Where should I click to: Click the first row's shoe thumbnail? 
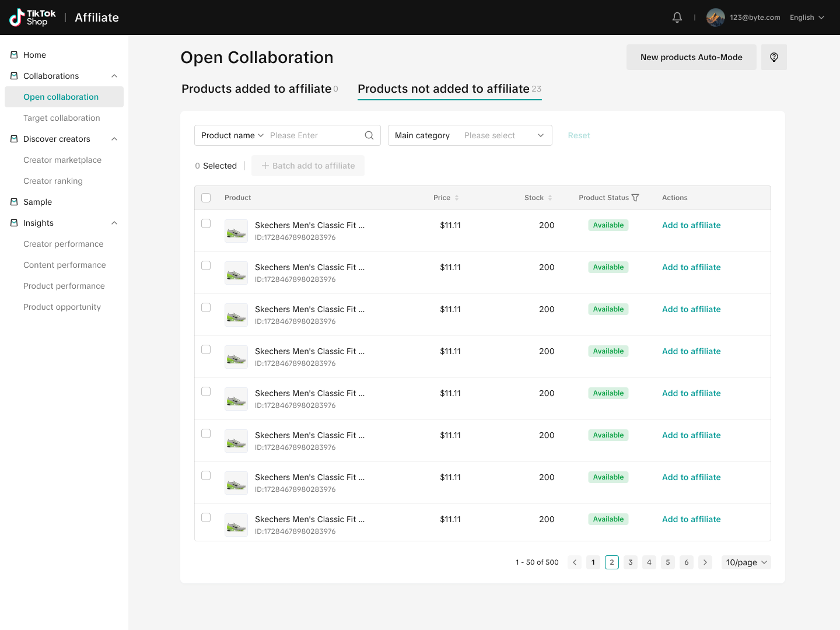pos(236,231)
